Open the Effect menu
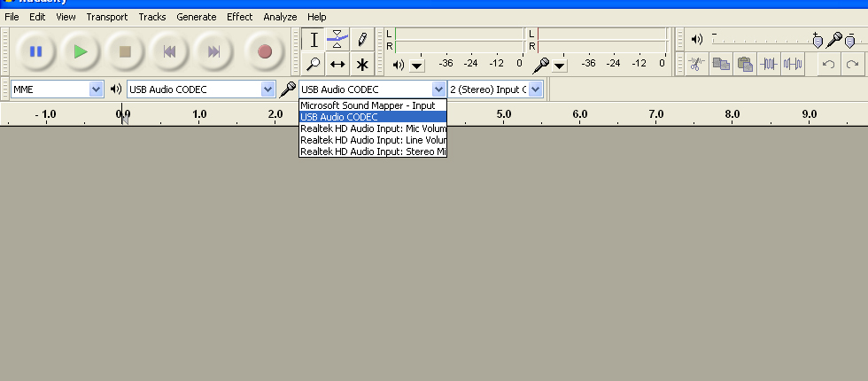Viewport: 868px width, 381px height. (239, 17)
